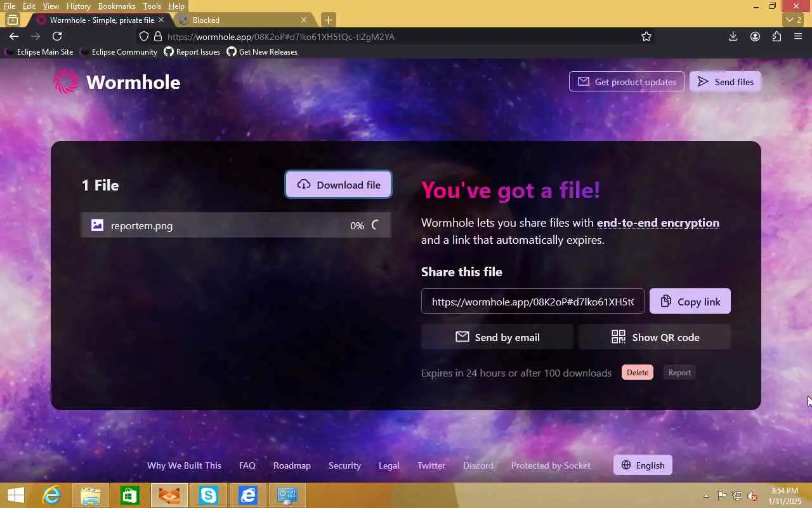Send the file by email
The image size is (812, 508).
[x=497, y=337]
